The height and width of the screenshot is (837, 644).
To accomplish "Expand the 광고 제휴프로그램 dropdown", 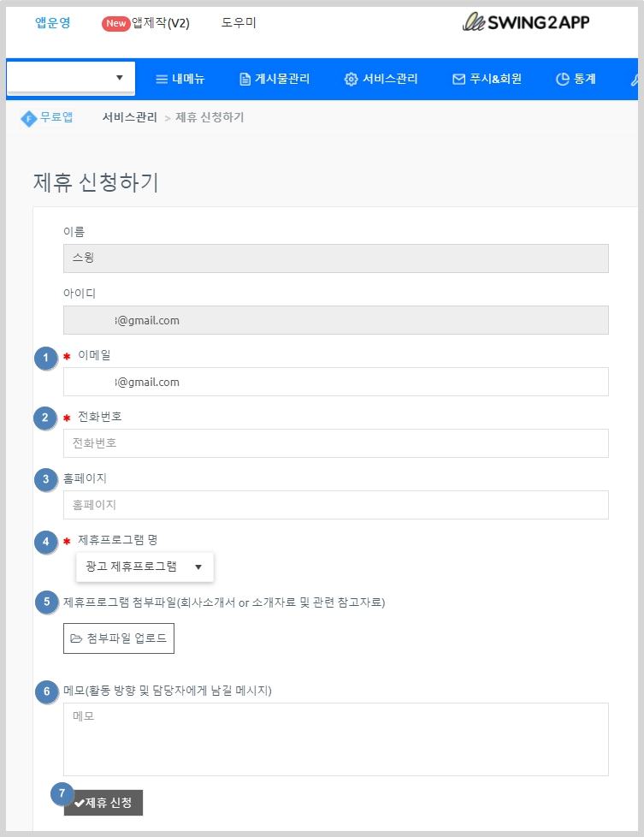I will point(145,567).
